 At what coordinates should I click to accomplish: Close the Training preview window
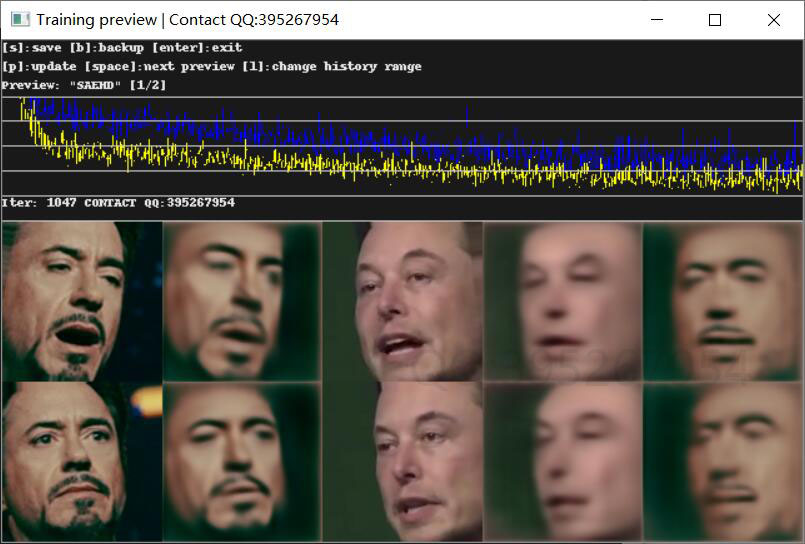773,20
